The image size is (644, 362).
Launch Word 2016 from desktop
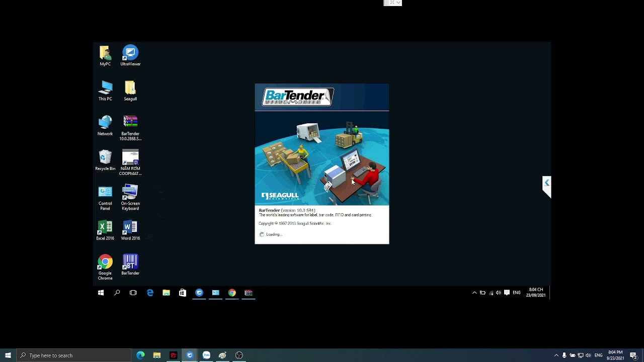[x=130, y=230]
